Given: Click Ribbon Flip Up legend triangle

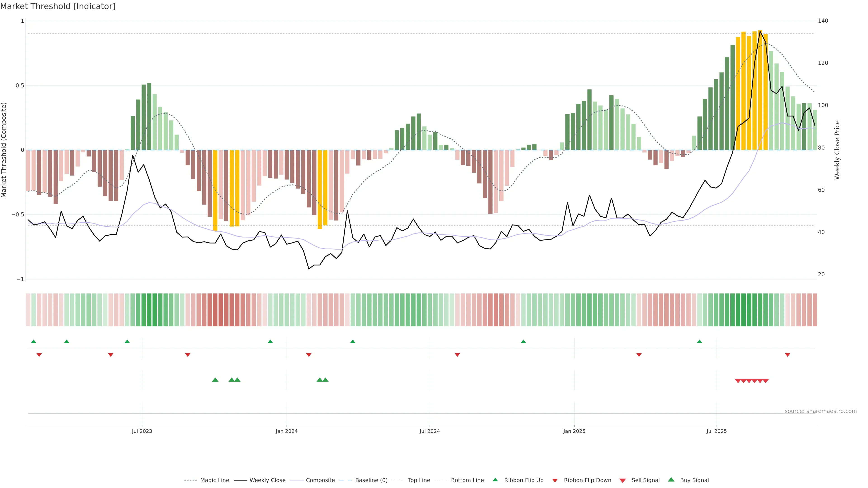Looking at the screenshot, I should (495, 480).
